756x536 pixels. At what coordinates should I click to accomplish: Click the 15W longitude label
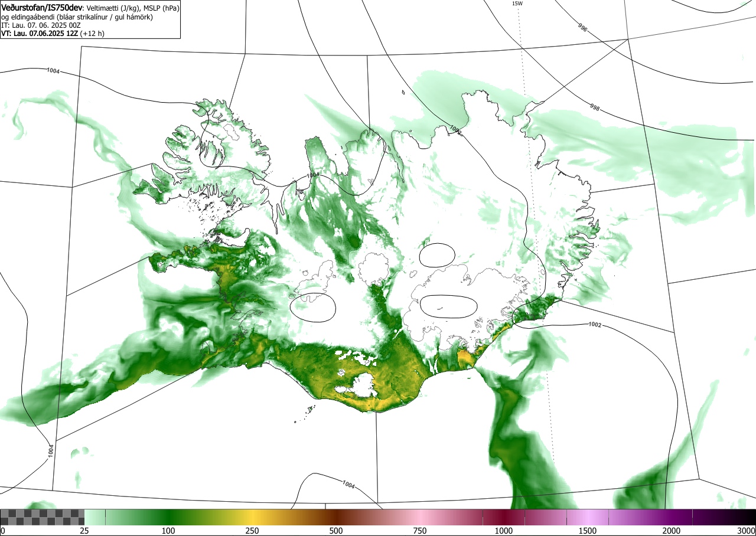tap(517, 3)
